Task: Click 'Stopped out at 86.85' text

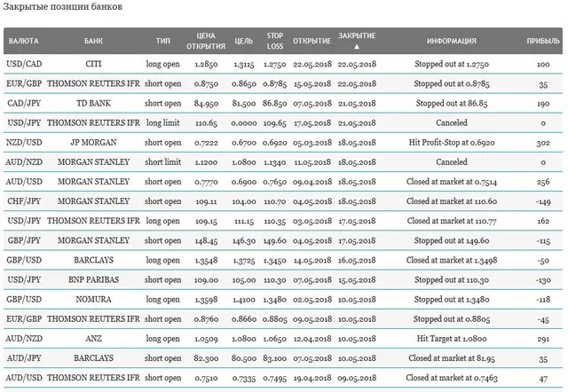Action: click(x=452, y=103)
